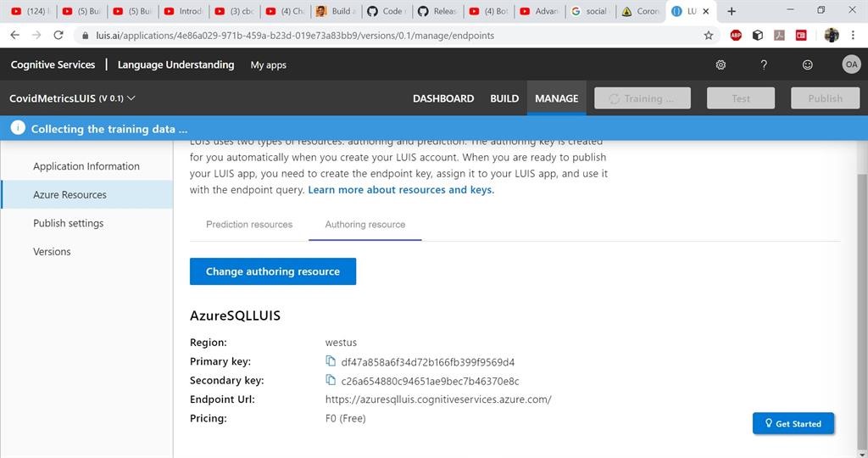Open LUIS settings gear icon

721,64
